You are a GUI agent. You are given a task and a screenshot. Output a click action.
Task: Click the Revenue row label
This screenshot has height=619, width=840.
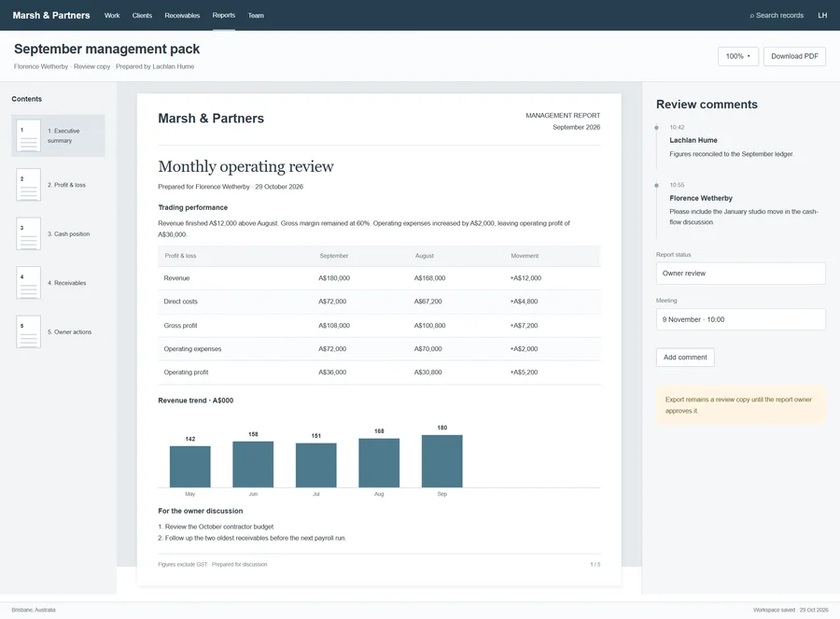coord(176,278)
